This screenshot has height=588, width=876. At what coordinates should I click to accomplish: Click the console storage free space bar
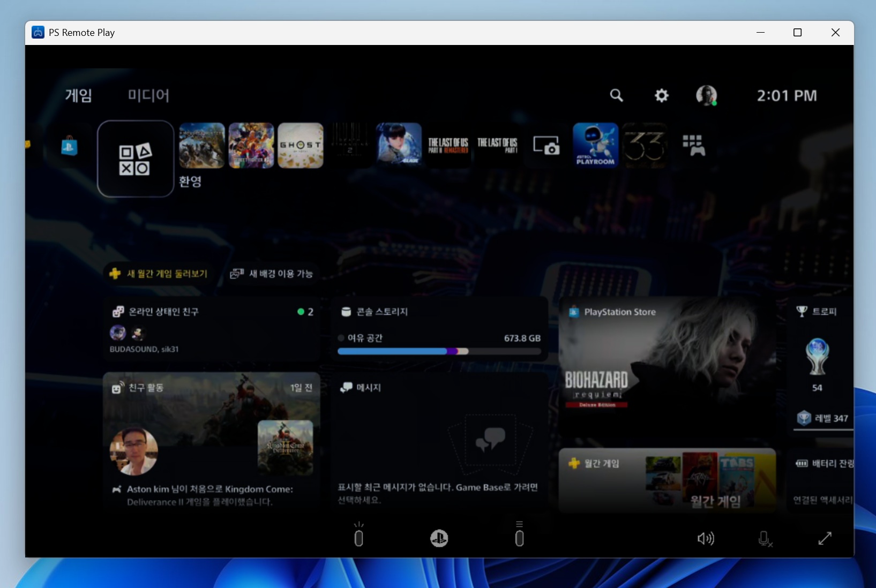439,351
